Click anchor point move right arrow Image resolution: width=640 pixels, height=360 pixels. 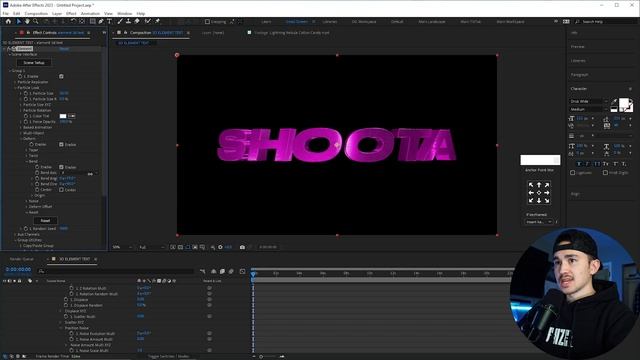(547, 193)
